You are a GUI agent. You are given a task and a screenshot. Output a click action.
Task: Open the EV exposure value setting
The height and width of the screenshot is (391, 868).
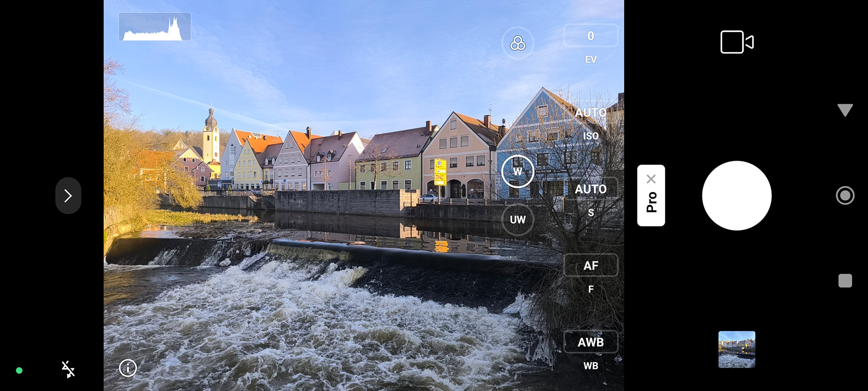pyautogui.click(x=590, y=36)
